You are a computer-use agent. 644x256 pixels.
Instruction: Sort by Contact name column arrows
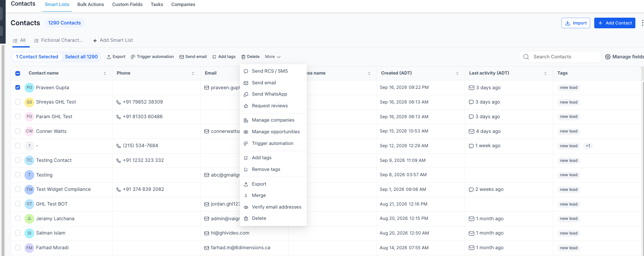[x=105, y=73]
